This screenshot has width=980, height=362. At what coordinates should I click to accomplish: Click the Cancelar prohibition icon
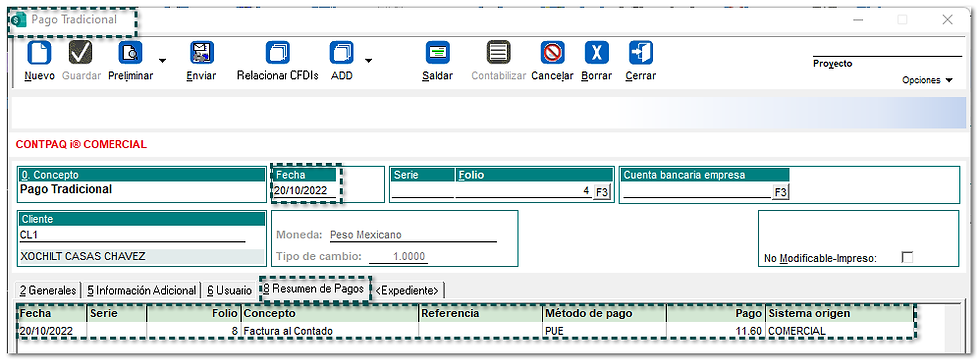coord(552,53)
